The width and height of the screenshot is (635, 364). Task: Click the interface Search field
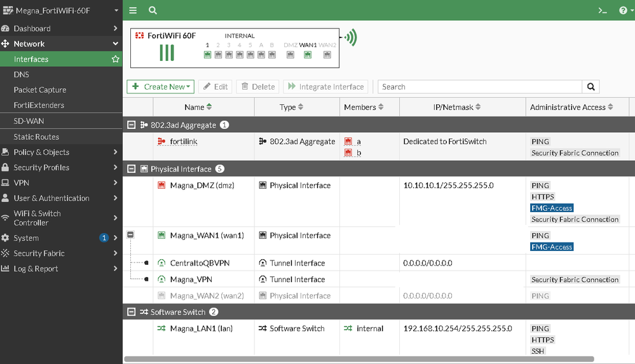(480, 86)
